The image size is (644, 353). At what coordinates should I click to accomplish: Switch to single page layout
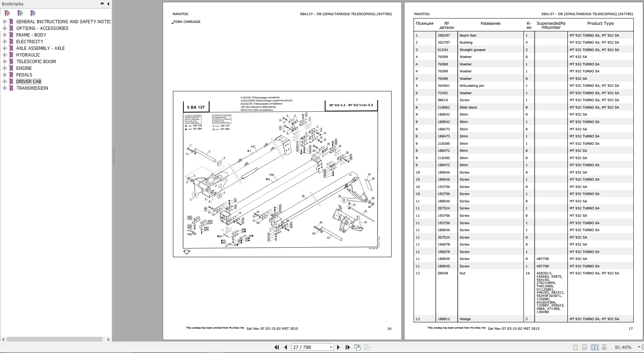pos(575,347)
